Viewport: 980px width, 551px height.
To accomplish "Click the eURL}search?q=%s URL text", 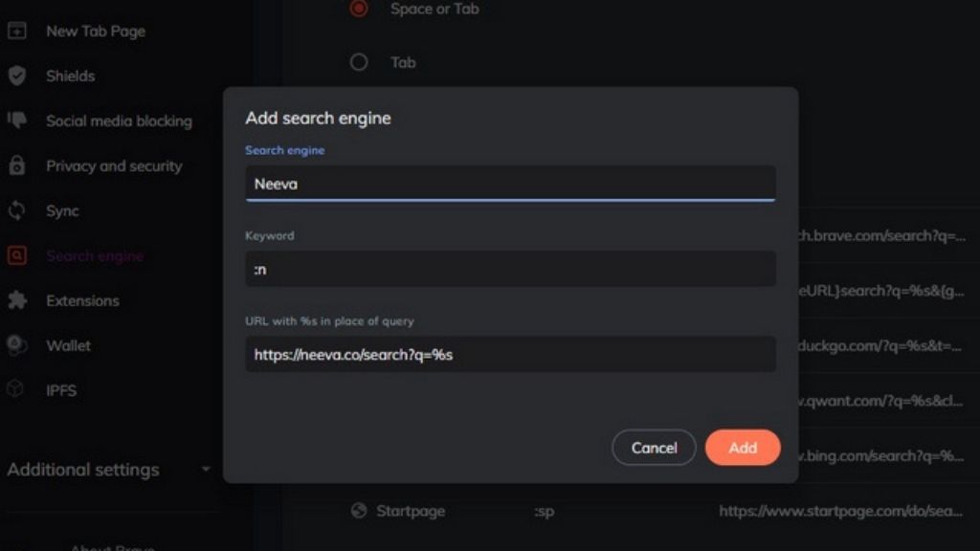I will [x=881, y=291].
